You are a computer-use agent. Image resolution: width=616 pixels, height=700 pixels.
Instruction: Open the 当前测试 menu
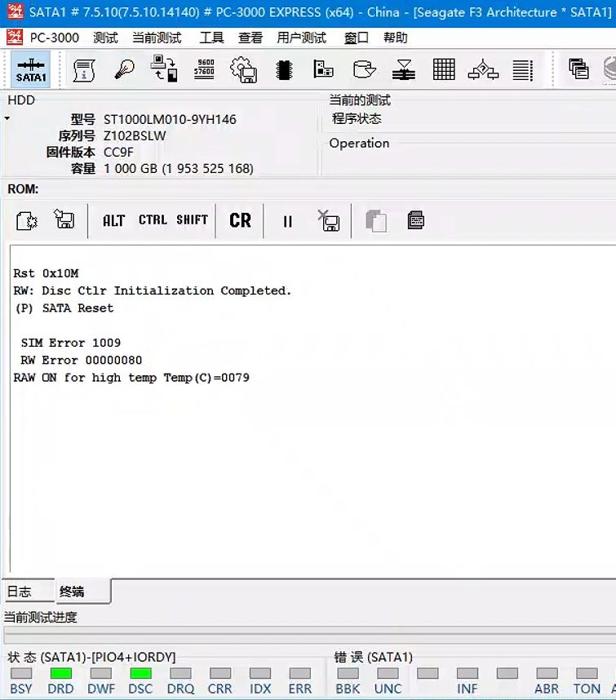point(157,38)
